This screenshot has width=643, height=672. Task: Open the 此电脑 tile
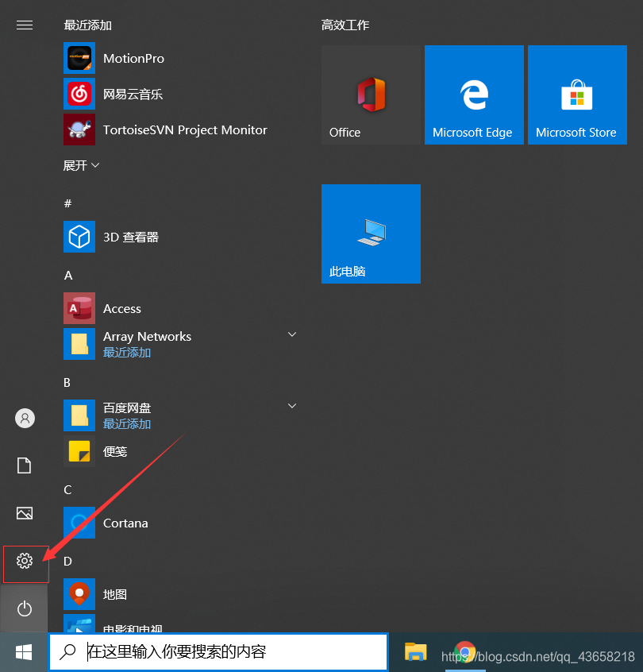[371, 234]
